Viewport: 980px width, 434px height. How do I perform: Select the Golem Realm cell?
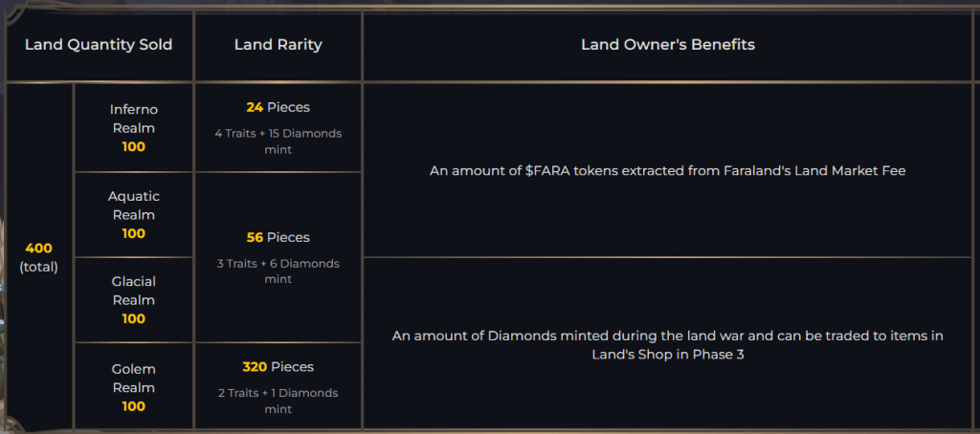tap(133, 378)
